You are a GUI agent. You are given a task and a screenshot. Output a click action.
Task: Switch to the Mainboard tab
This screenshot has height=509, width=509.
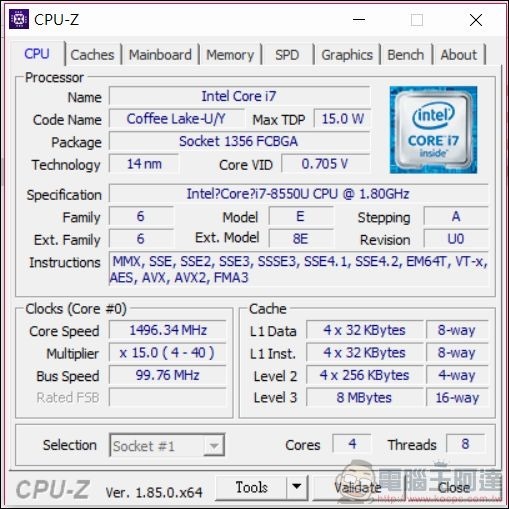(x=160, y=55)
